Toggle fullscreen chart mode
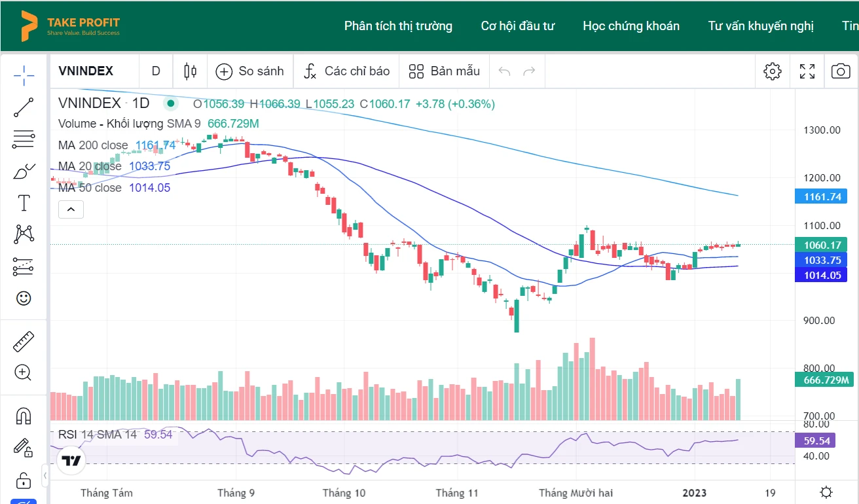 coord(807,71)
